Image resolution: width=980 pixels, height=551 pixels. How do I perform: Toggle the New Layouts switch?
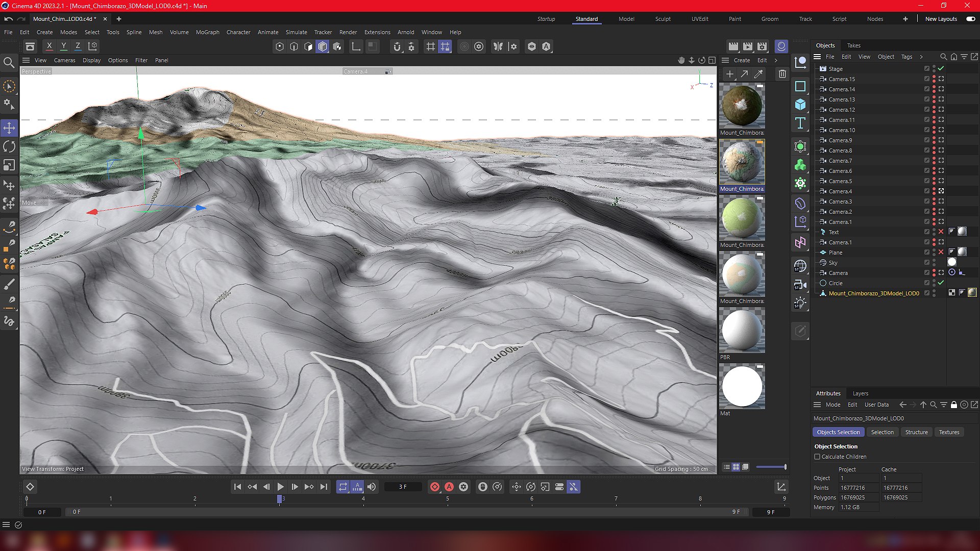click(x=971, y=19)
